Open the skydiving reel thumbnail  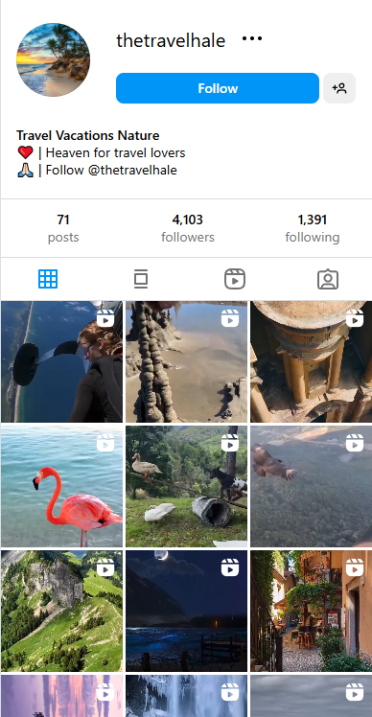(x=62, y=362)
